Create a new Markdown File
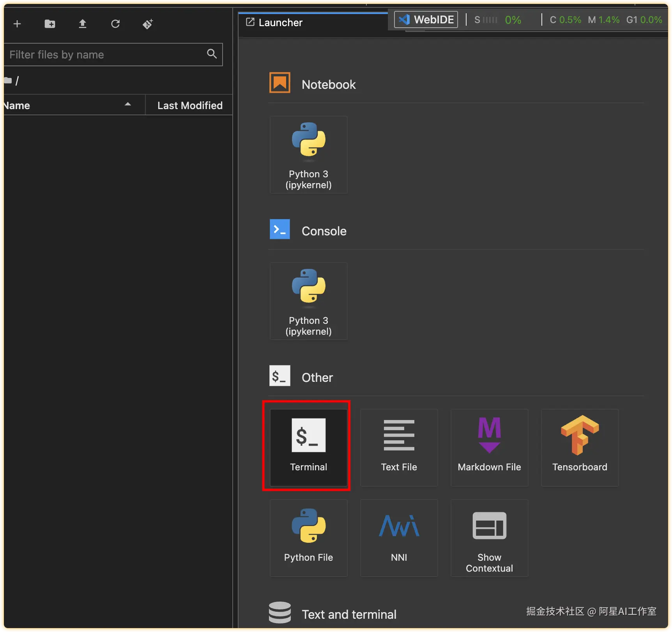 490,448
